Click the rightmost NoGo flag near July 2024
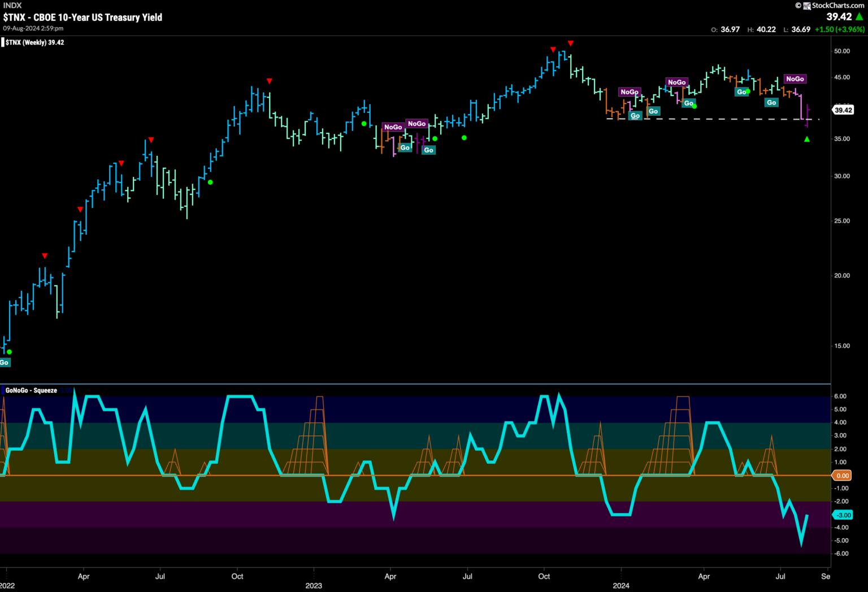The height and width of the screenshot is (592, 868). (x=795, y=79)
